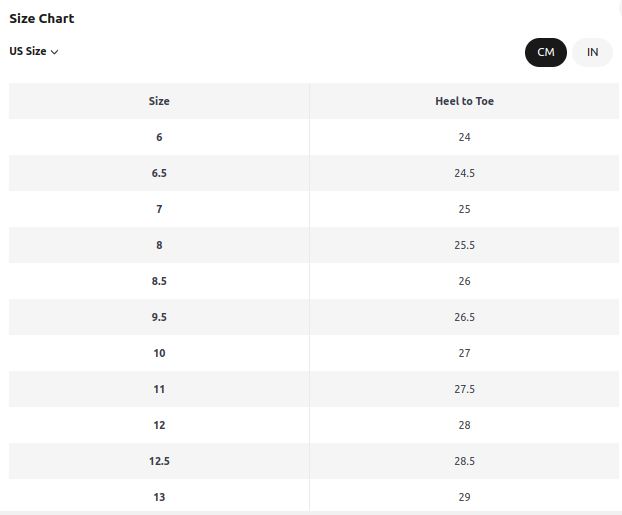Click the 26.5 heel to toe value
The image size is (622, 515).
coord(464,317)
